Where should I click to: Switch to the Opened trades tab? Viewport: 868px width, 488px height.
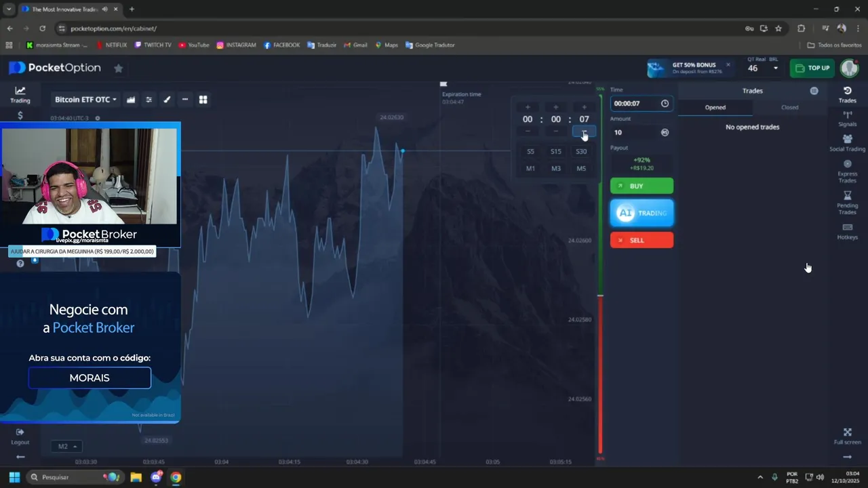coord(715,107)
